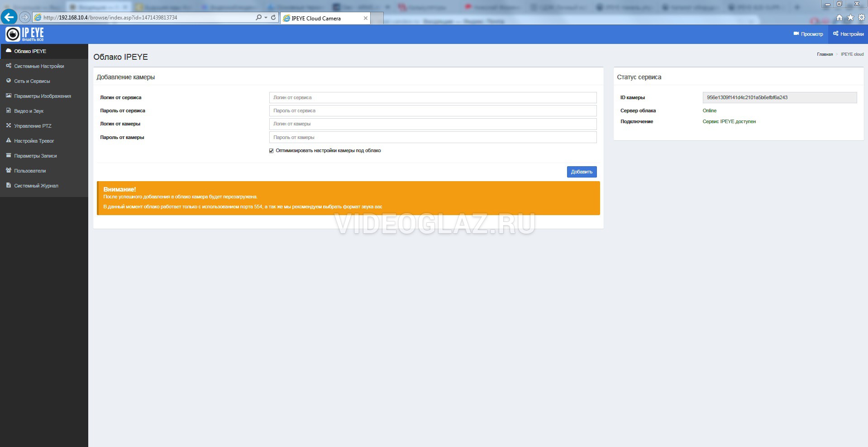The image size is (868, 447).
Task: Open Сеть и Сервисы in the sidebar
Action: [x=44, y=81]
